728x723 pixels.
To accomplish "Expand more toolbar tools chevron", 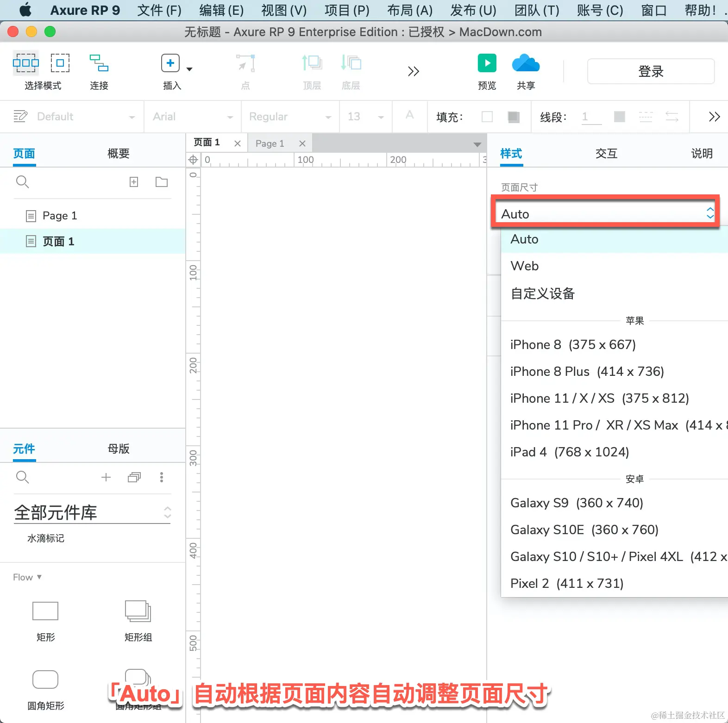I will tap(414, 71).
